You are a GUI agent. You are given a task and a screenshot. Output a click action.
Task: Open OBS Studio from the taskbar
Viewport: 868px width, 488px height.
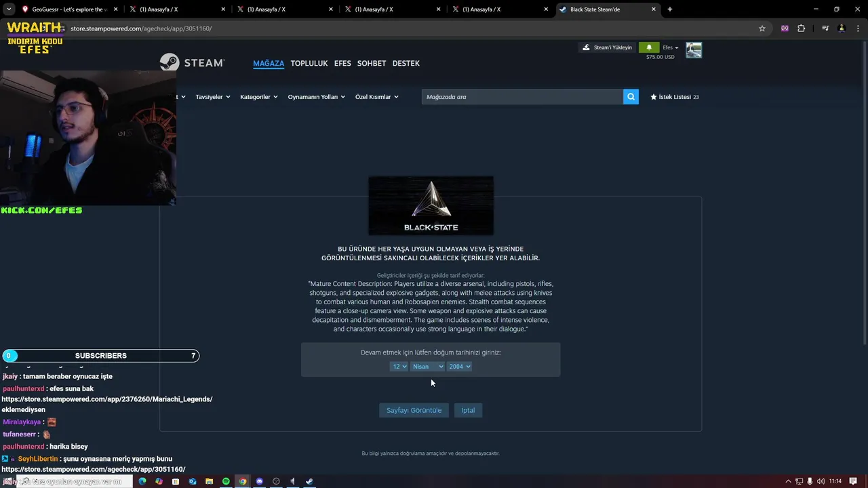point(276,481)
